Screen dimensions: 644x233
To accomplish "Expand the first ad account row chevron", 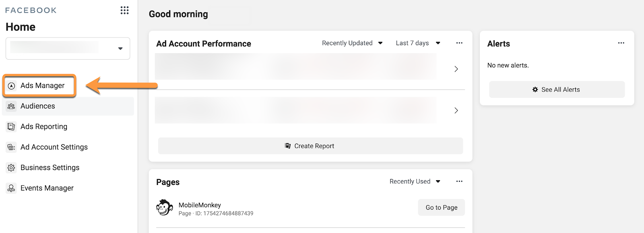I will [456, 69].
